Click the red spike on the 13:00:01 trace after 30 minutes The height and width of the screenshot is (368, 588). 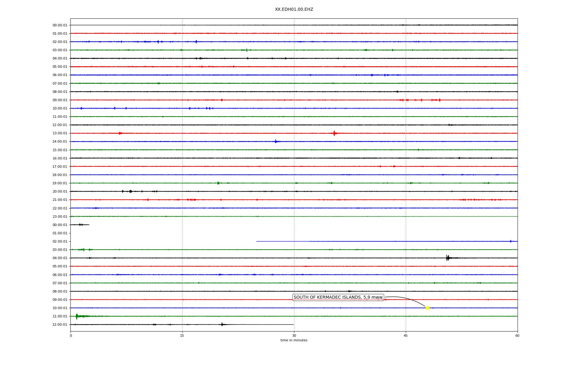[x=334, y=133]
